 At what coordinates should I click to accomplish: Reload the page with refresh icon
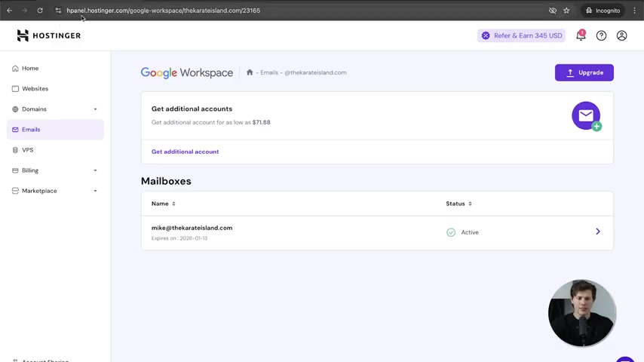[x=40, y=11]
